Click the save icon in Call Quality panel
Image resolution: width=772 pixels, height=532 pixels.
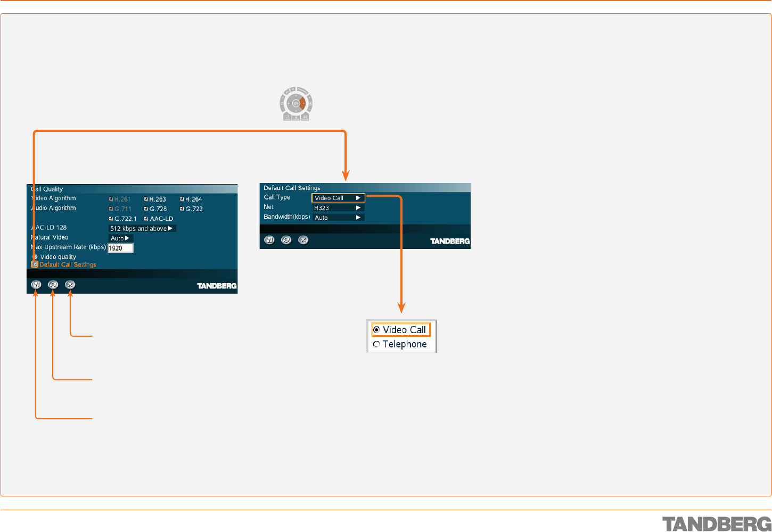[36, 285]
